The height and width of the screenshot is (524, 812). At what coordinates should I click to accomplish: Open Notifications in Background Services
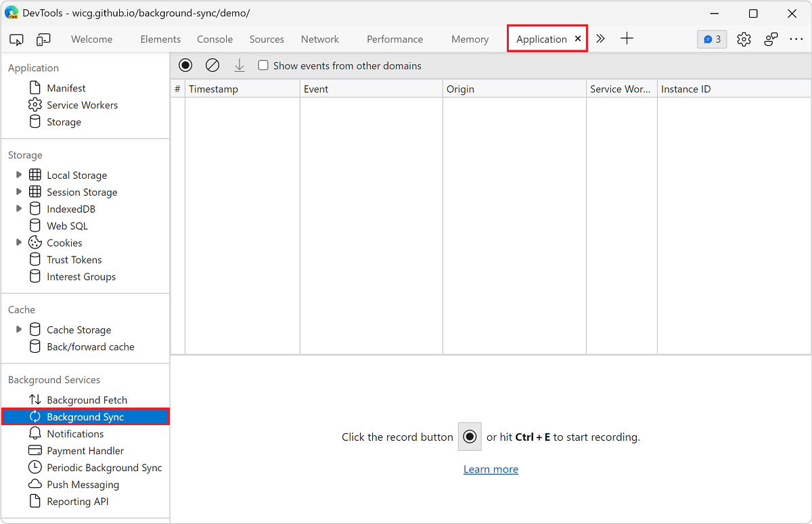pyautogui.click(x=74, y=433)
